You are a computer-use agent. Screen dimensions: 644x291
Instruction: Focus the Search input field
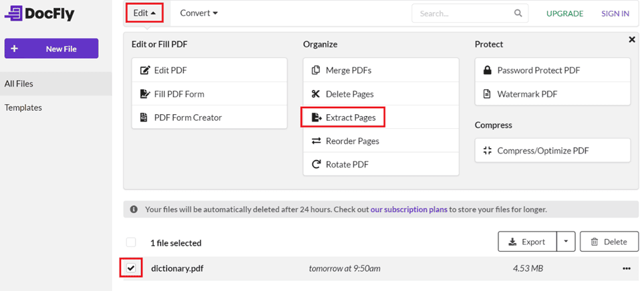470,13
